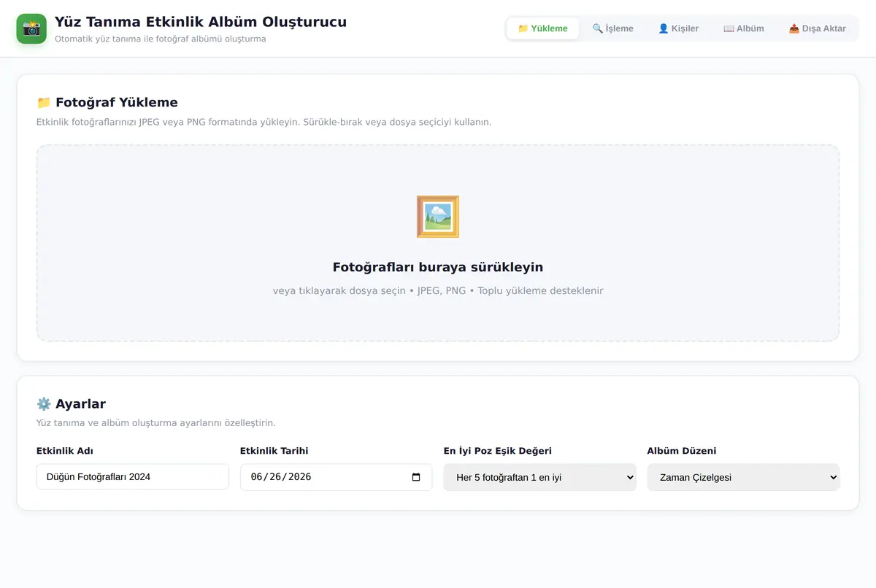This screenshot has width=876, height=588.
Task: Click the 'Otomatik yüz tanıma' subtitle text
Action: coord(160,39)
